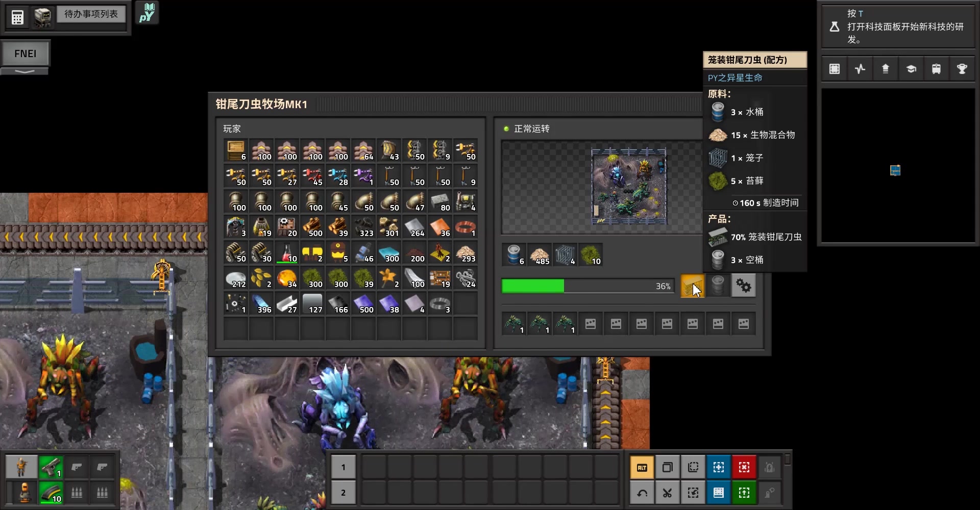This screenshot has height=510, width=980.
Task: Open the 待办事项列表 to-do list
Action: [91, 14]
